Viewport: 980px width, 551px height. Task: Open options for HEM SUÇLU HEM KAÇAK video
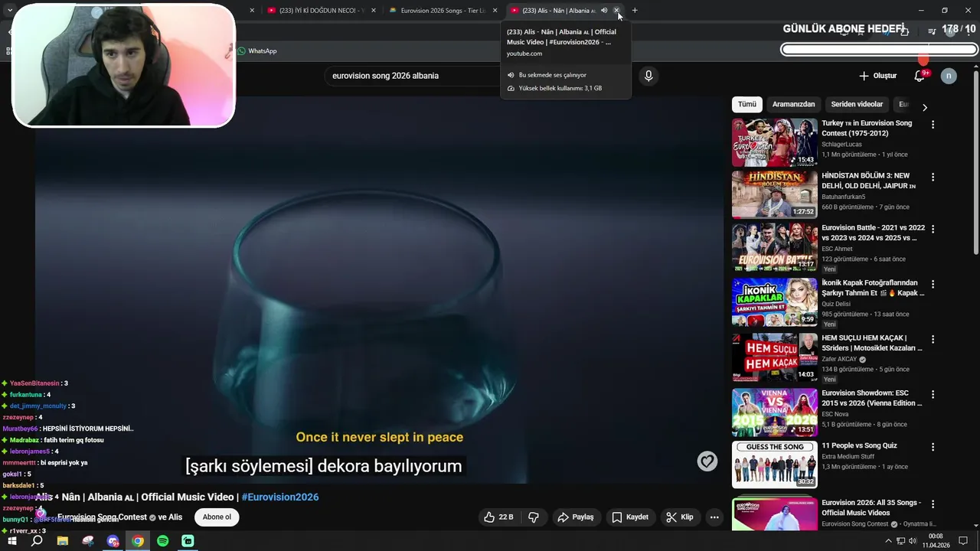pos(933,340)
